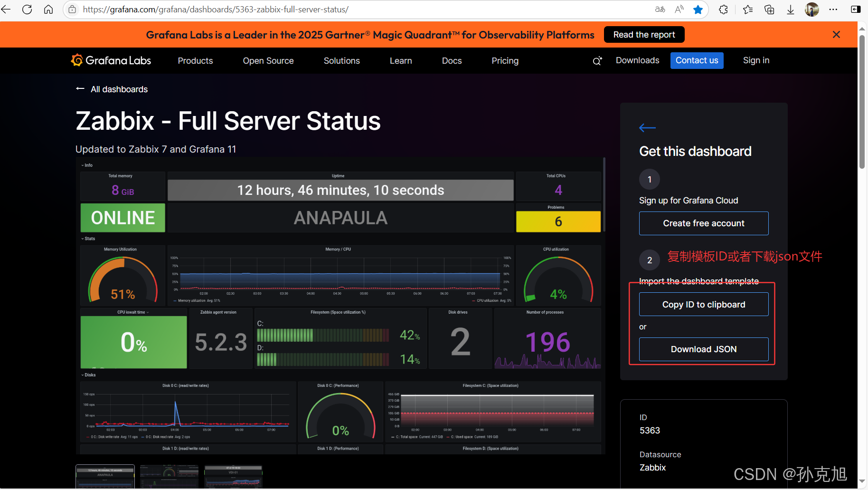The image size is (868, 490).
Task: Open the translate page icon
Action: click(660, 10)
